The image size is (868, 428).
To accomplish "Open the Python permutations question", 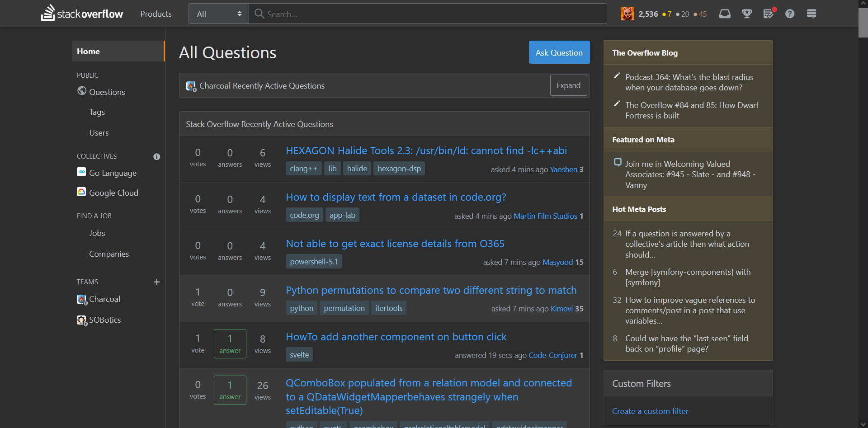I will [431, 290].
